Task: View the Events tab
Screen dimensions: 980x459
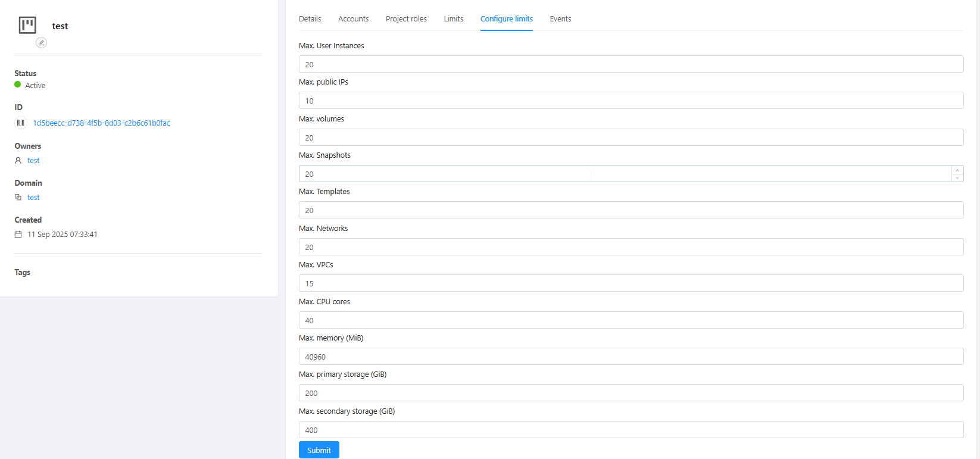Action: pyautogui.click(x=560, y=19)
